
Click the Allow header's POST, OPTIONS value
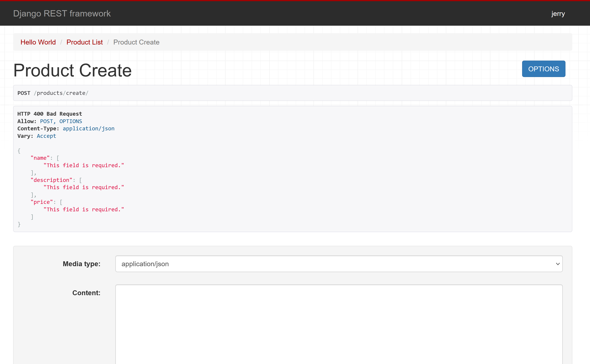(61, 121)
